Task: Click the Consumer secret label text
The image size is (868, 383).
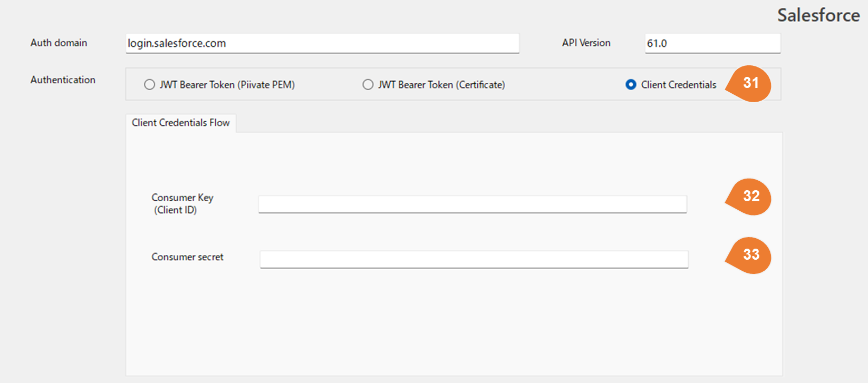Action: 187,257
